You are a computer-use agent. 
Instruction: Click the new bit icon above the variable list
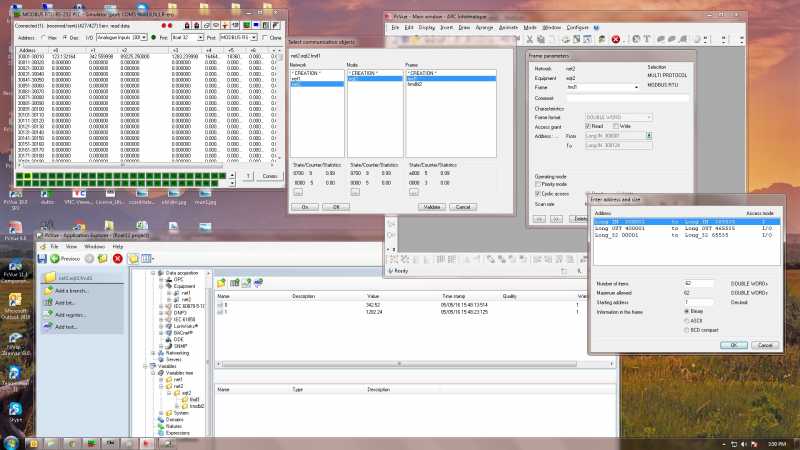[x=234, y=283]
